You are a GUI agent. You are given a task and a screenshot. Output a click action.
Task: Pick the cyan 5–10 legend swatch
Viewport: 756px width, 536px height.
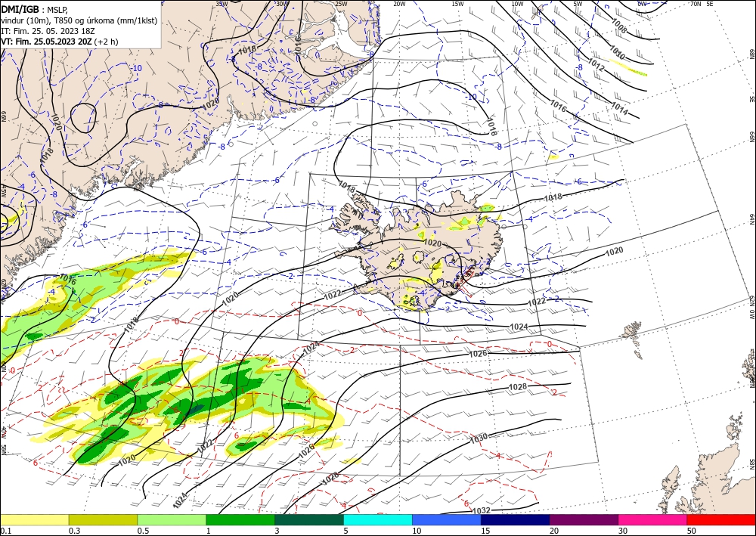point(378,519)
